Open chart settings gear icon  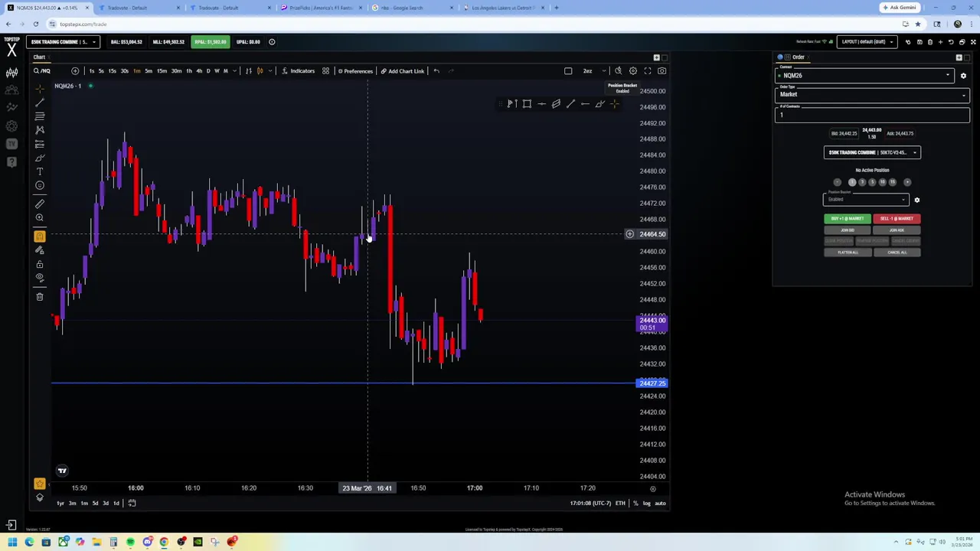click(632, 71)
